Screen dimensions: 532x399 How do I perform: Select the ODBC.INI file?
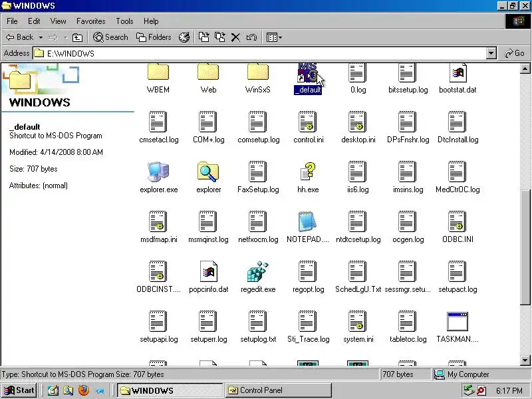pos(458,221)
